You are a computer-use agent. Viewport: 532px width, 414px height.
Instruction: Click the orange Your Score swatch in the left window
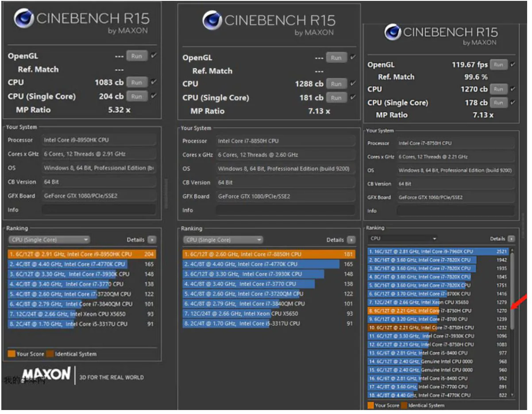pyautogui.click(x=11, y=353)
